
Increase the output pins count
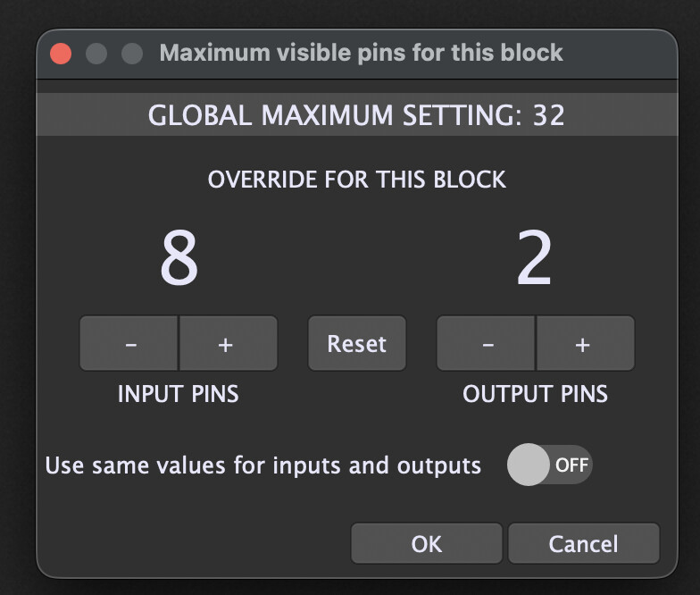(x=584, y=344)
